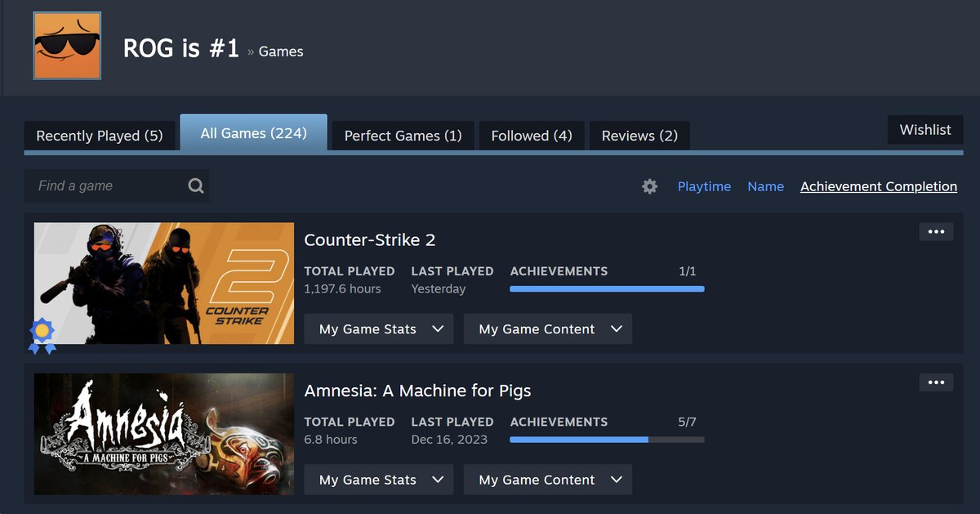Click the Counter-Strike 2 cover image
The width and height of the screenshot is (980, 514).
click(164, 284)
